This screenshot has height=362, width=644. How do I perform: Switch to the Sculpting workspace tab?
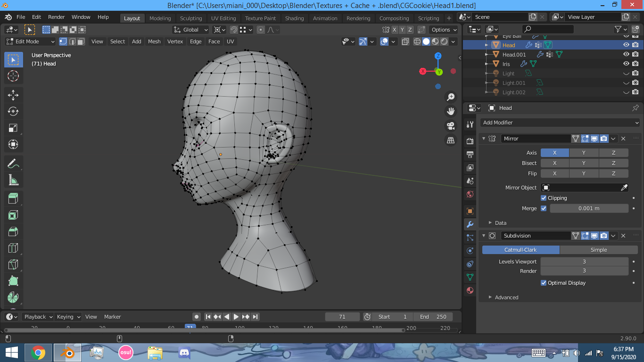coord(190,18)
